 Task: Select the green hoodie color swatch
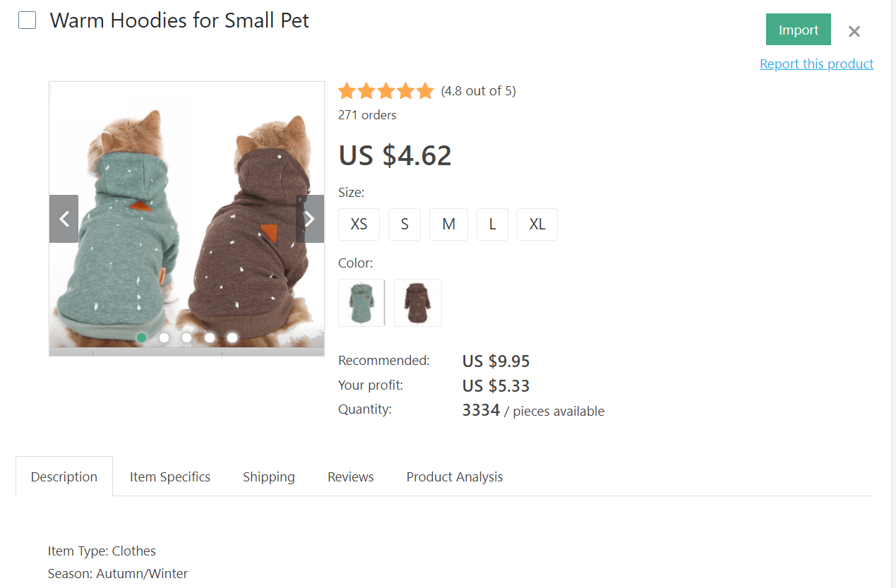pyautogui.click(x=361, y=302)
